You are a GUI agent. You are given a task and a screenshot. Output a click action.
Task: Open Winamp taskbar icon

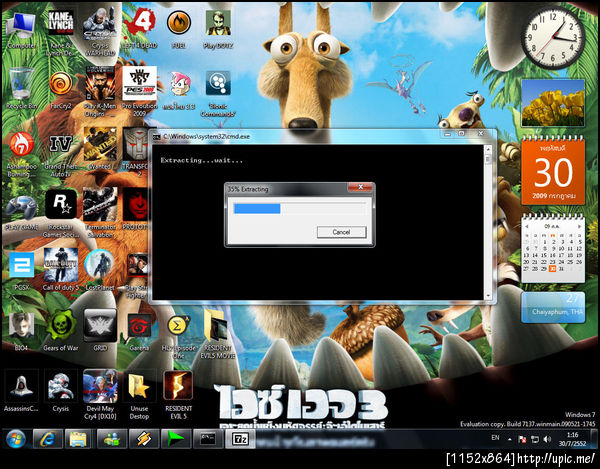143,439
